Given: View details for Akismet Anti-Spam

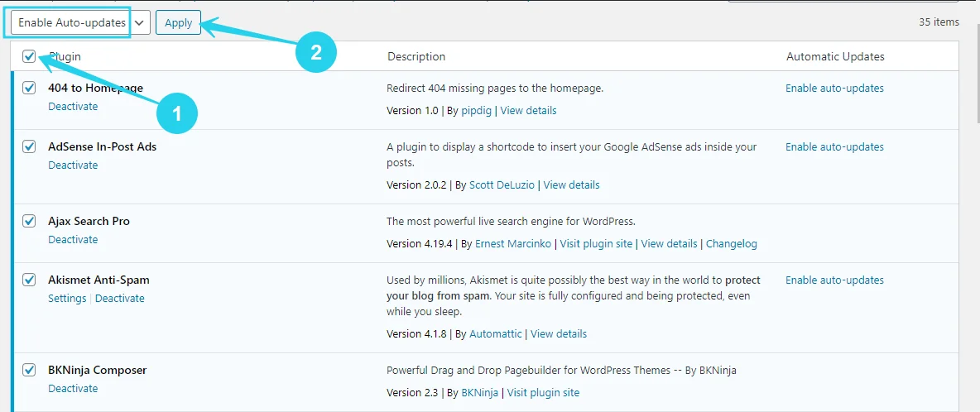Looking at the screenshot, I should pyautogui.click(x=559, y=333).
